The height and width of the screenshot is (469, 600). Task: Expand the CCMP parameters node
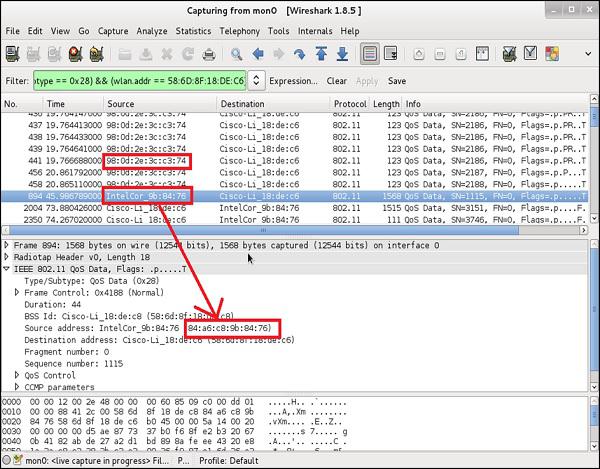[x=17, y=387]
